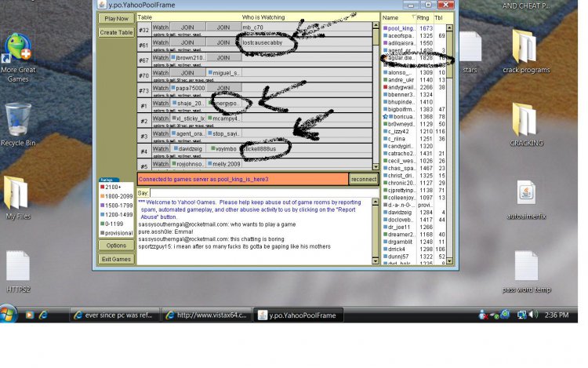Screen dimensions: 588x368
Task: Click chat area scroll down arrow
Action: [375, 261]
